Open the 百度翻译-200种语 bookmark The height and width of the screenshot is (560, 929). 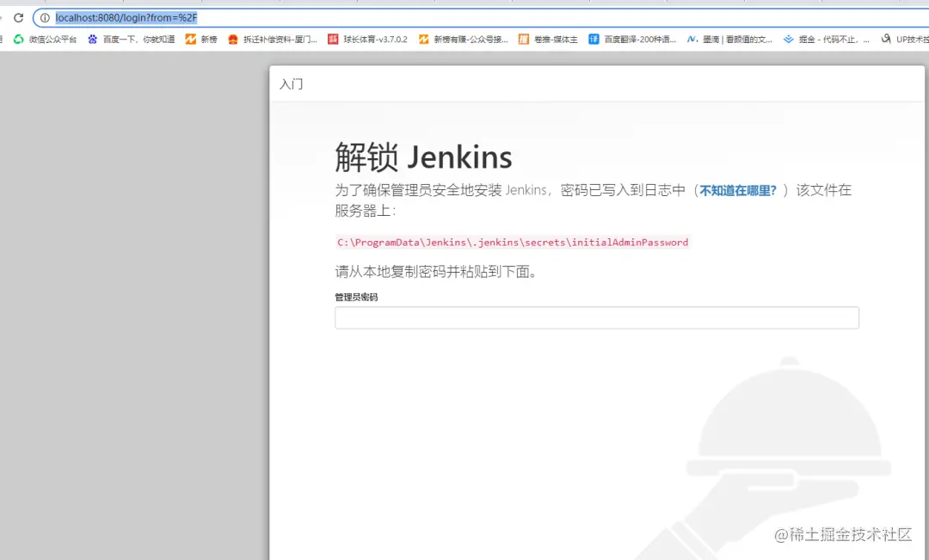point(632,39)
